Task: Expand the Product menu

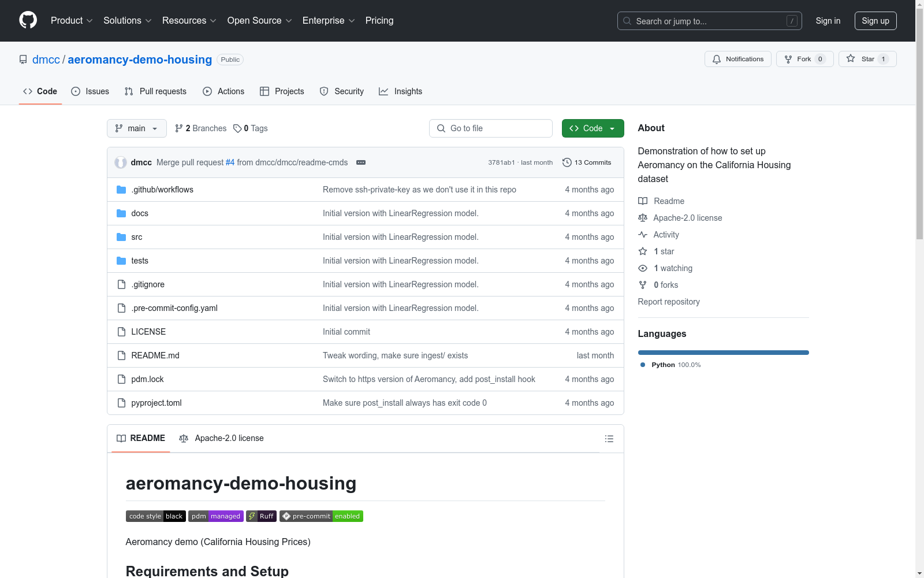Action: (72, 20)
